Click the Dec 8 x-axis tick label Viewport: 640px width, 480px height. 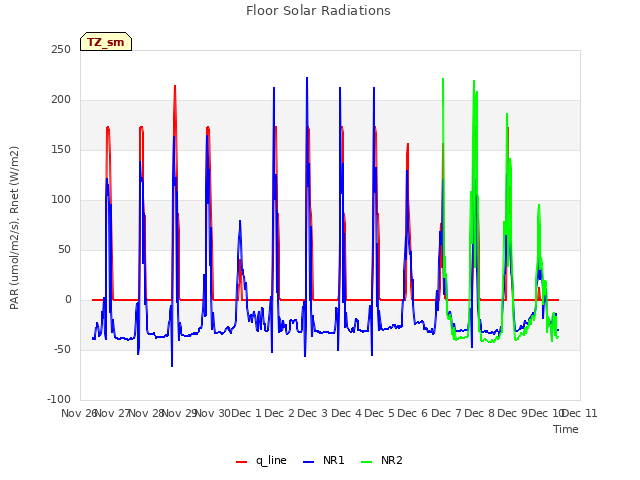coord(480,413)
